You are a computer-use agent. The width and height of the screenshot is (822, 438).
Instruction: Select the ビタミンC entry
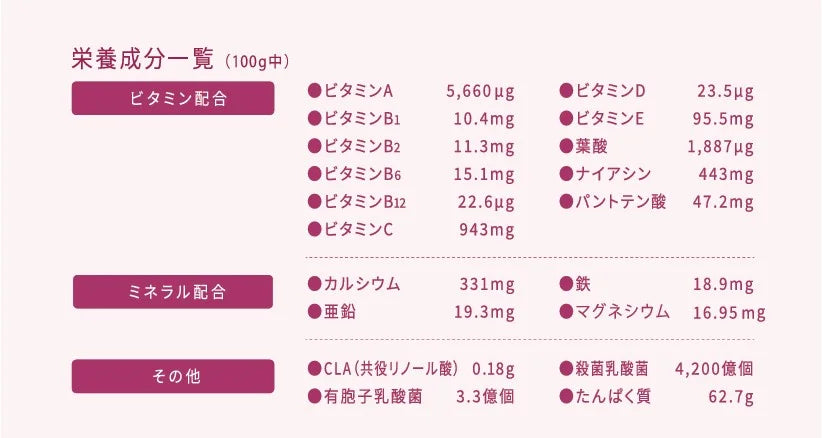tap(358, 230)
